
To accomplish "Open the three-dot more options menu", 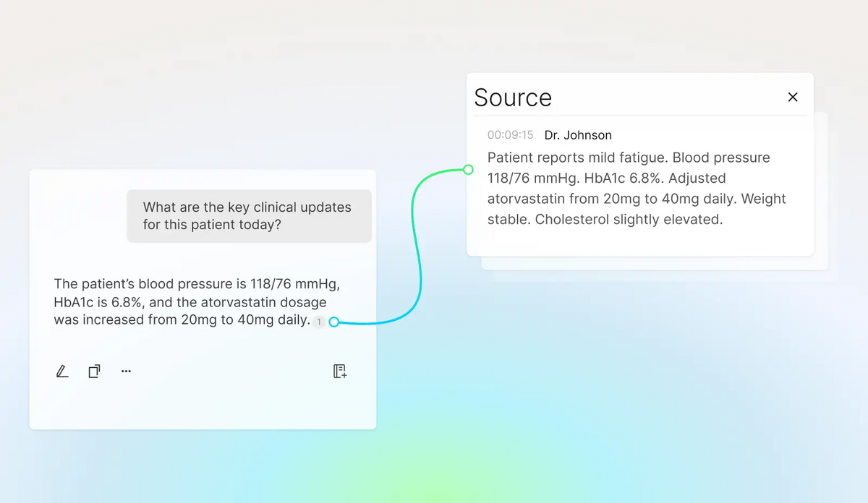I will (127, 371).
